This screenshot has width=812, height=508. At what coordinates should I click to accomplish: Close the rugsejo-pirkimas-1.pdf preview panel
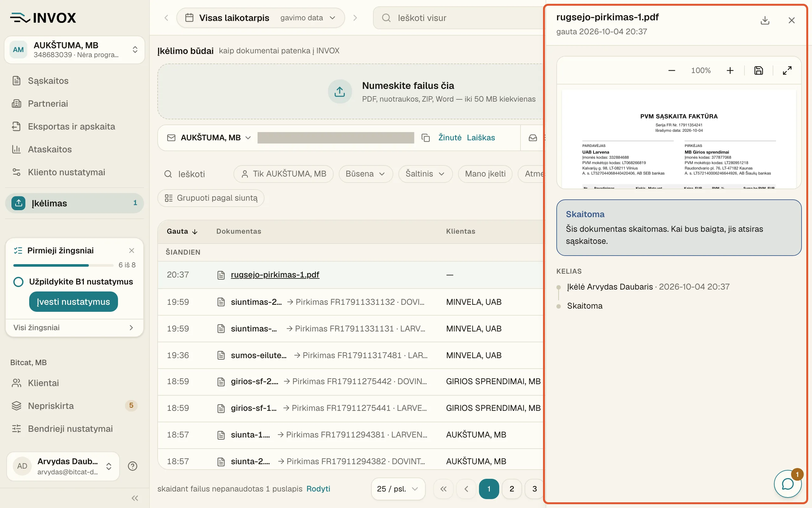pos(791,21)
